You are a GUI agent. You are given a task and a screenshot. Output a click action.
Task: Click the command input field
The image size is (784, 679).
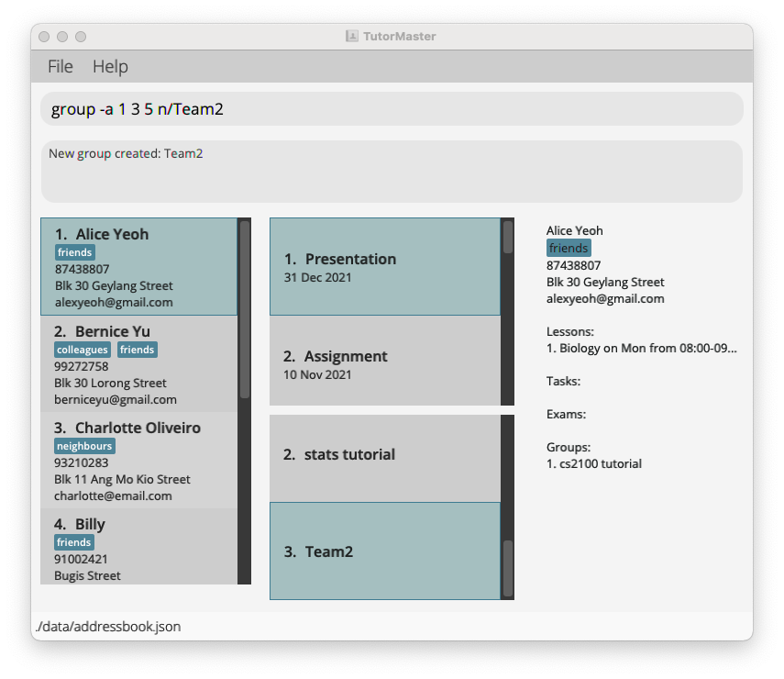click(x=392, y=109)
